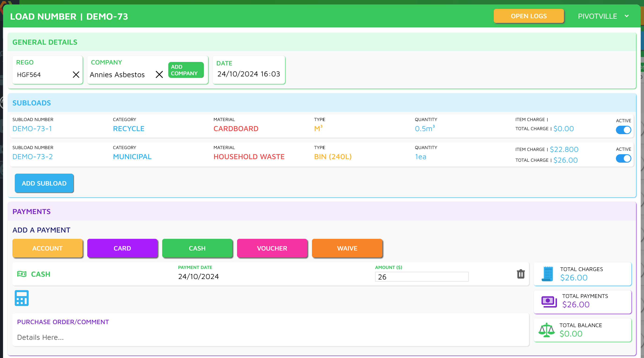Click the Total Charges receipt icon

tap(547, 274)
